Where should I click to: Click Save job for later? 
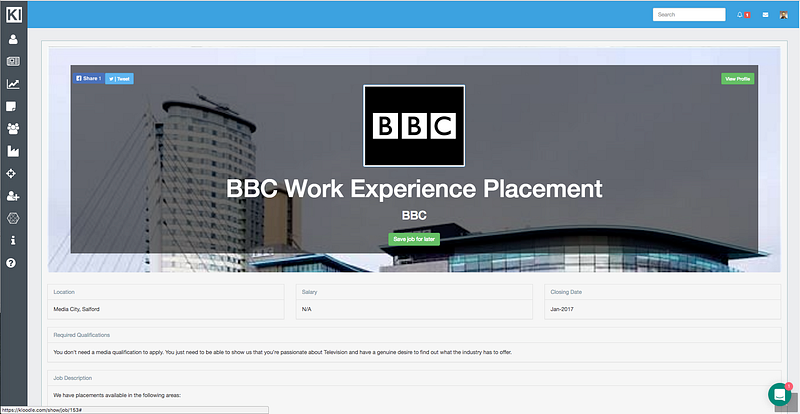point(414,239)
